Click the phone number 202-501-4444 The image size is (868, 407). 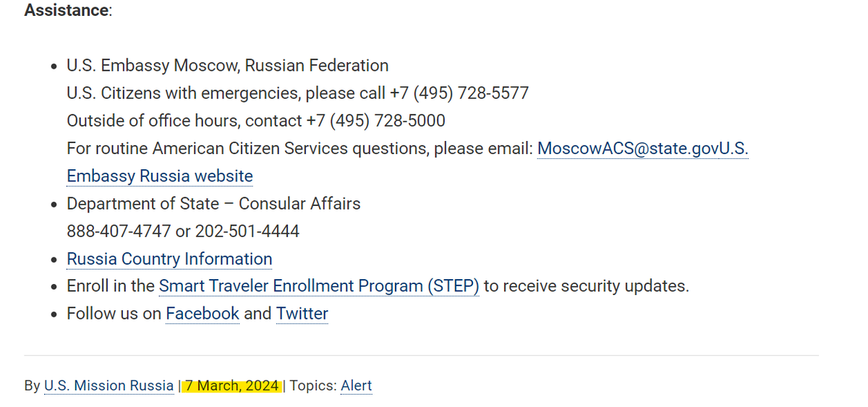pos(246,231)
